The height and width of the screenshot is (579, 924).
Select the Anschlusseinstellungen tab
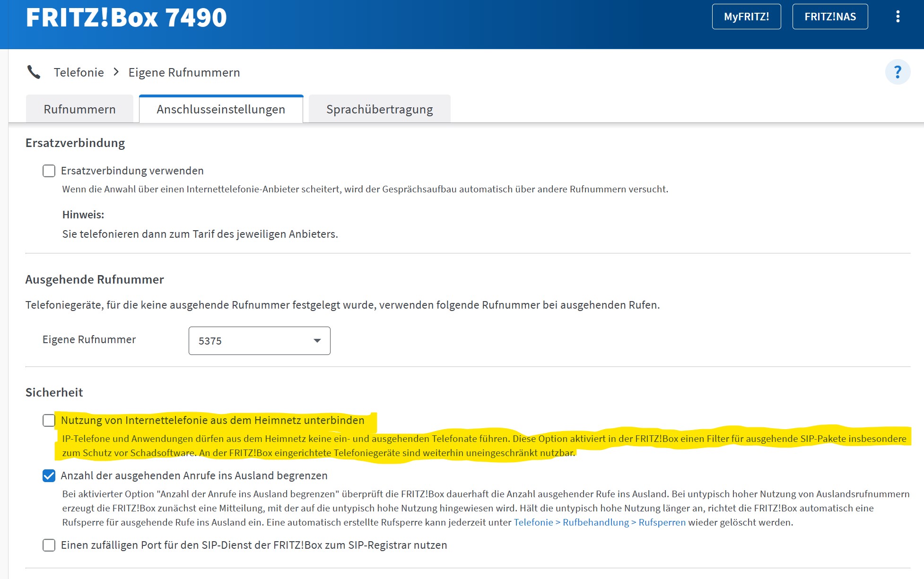221,109
